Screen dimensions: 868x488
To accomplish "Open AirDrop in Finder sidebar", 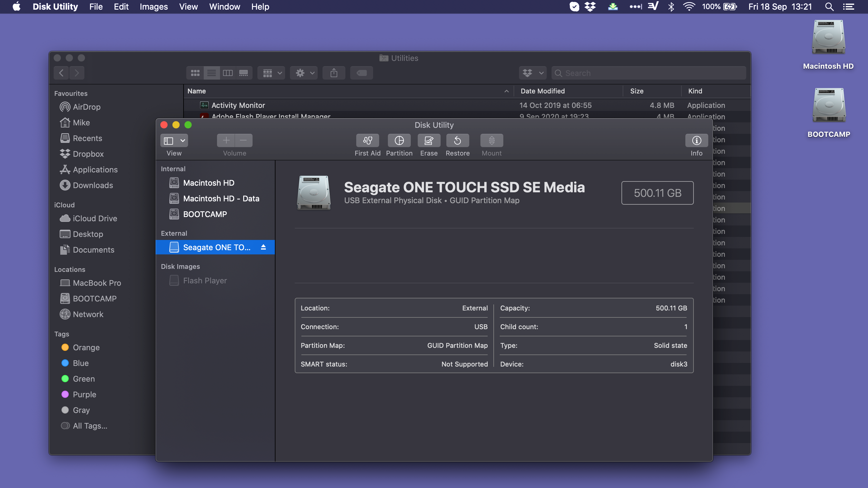I will pos(86,107).
